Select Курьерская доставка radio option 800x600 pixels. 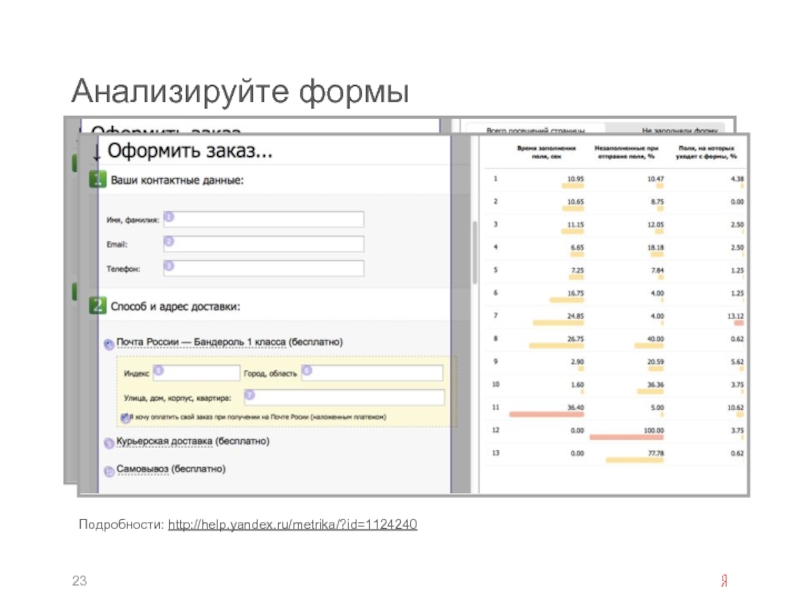[x=109, y=443]
